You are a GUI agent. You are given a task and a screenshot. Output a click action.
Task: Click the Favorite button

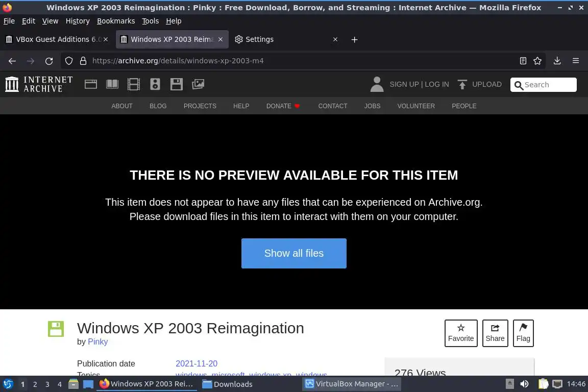pos(461,333)
